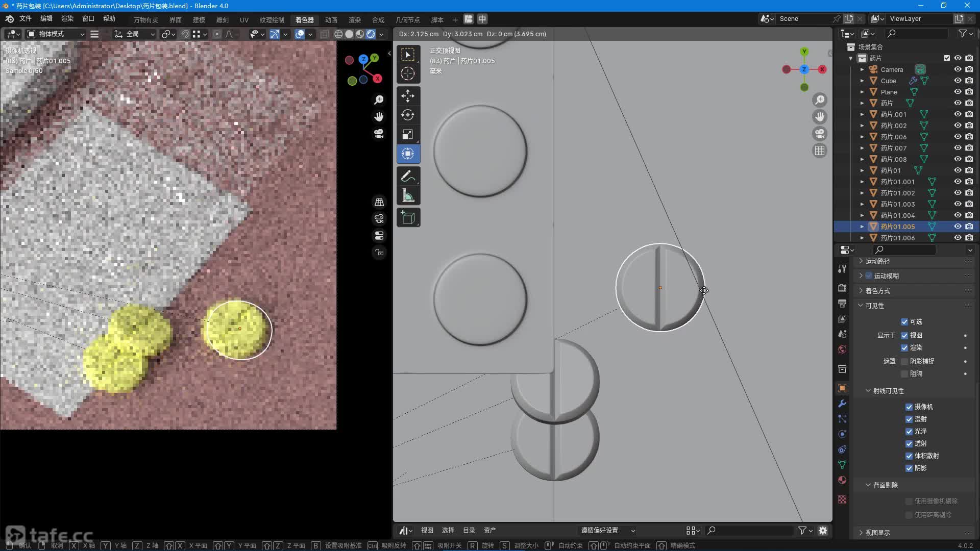Open the Render properties tab

point(842,288)
